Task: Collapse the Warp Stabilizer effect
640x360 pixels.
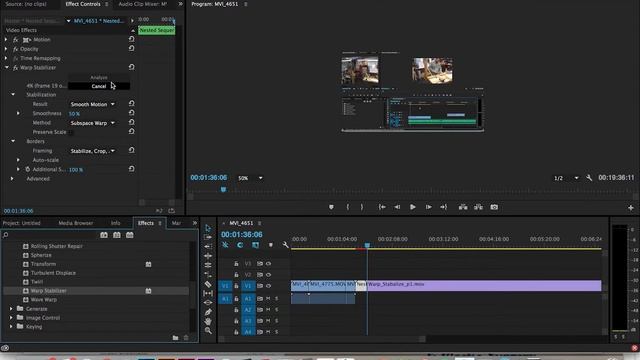Action: pyautogui.click(x=7, y=67)
